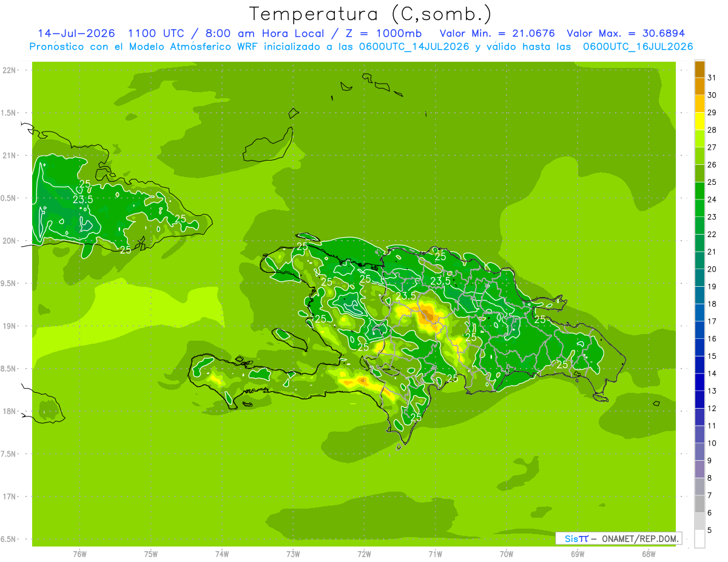Click the "18N" latitude axis label
This screenshot has height=562, width=728.
point(10,411)
